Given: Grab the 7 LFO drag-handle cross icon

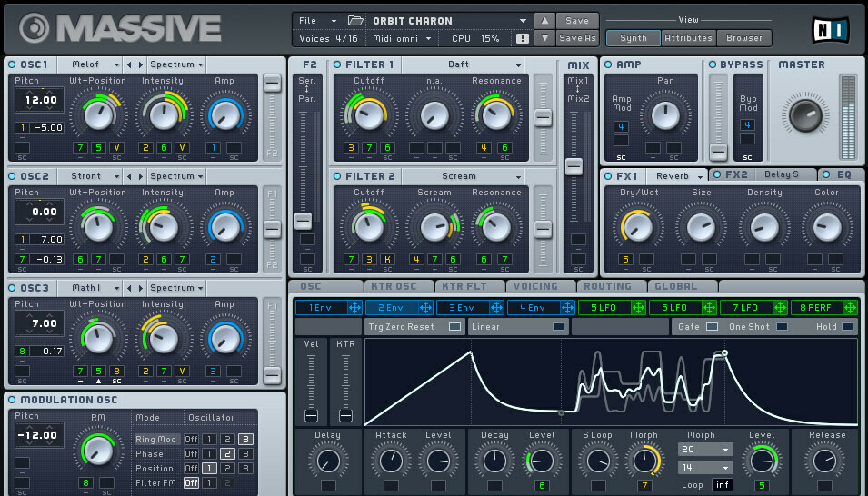Looking at the screenshot, I should click(x=780, y=307).
